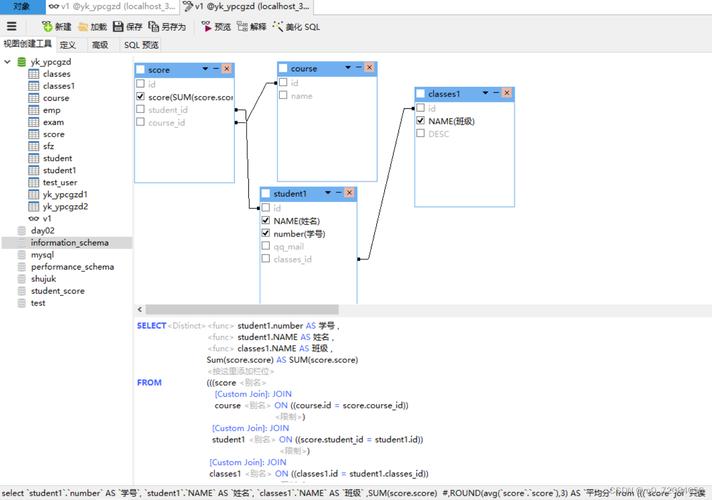
Task: Switch to the SQL 预览 tab
Action: coord(141,45)
